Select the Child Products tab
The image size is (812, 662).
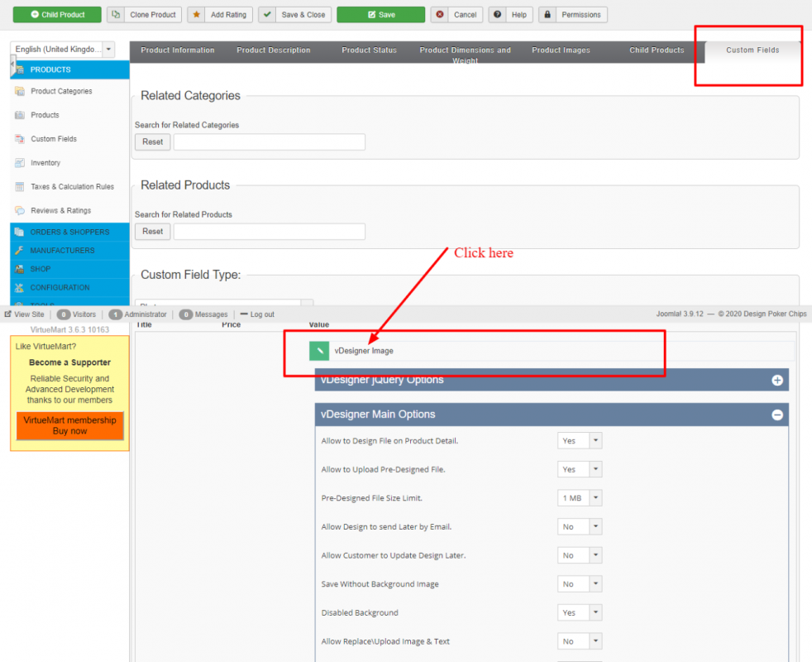(x=657, y=50)
